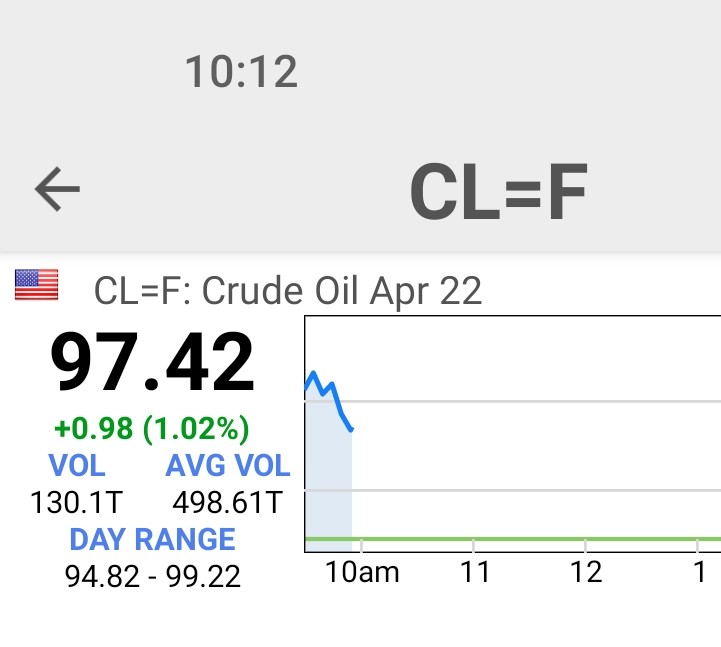Click the 498.61T average volume value
Viewport: 721px width, 647px height.
(x=228, y=501)
